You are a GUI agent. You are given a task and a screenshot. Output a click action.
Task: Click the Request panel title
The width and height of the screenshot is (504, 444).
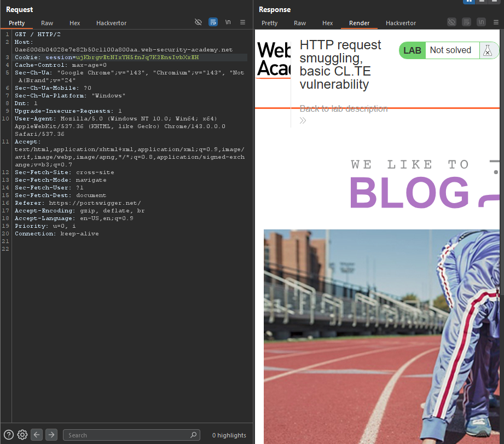pos(19,9)
